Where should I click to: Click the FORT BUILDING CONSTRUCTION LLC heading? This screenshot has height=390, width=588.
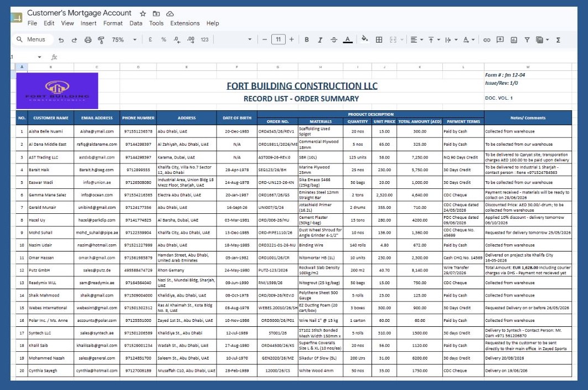point(302,86)
